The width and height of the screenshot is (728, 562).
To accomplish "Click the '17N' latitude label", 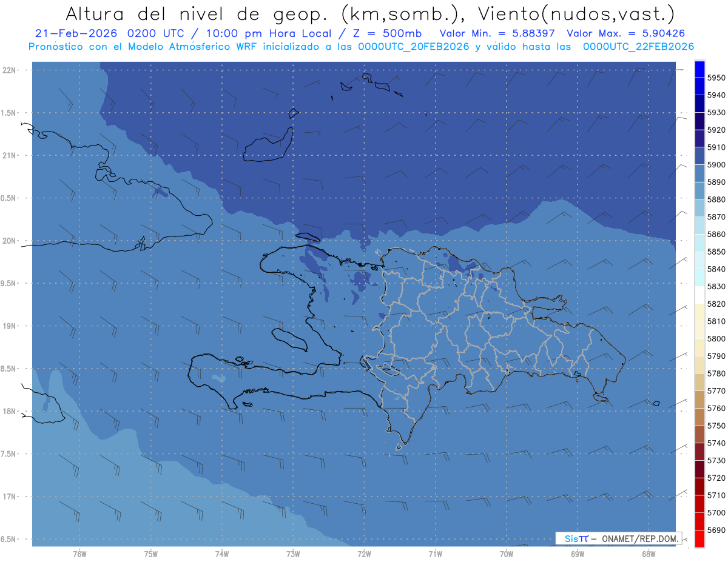I will coord(9,497).
